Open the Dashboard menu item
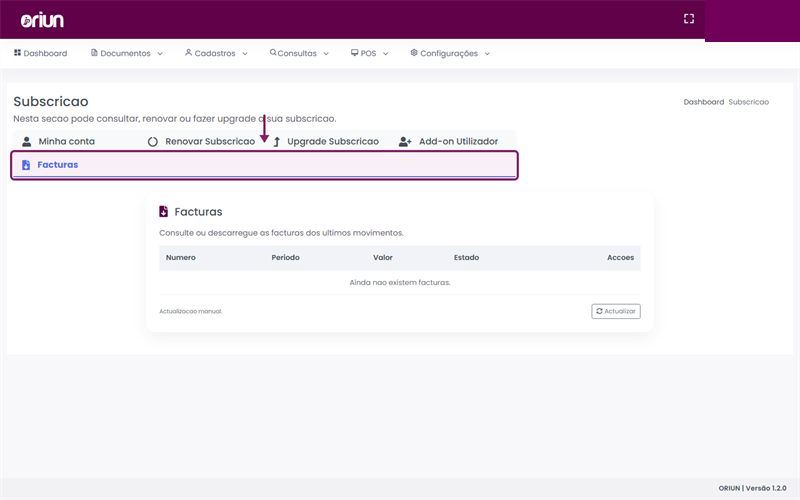This screenshot has width=800, height=500. (40, 53)
